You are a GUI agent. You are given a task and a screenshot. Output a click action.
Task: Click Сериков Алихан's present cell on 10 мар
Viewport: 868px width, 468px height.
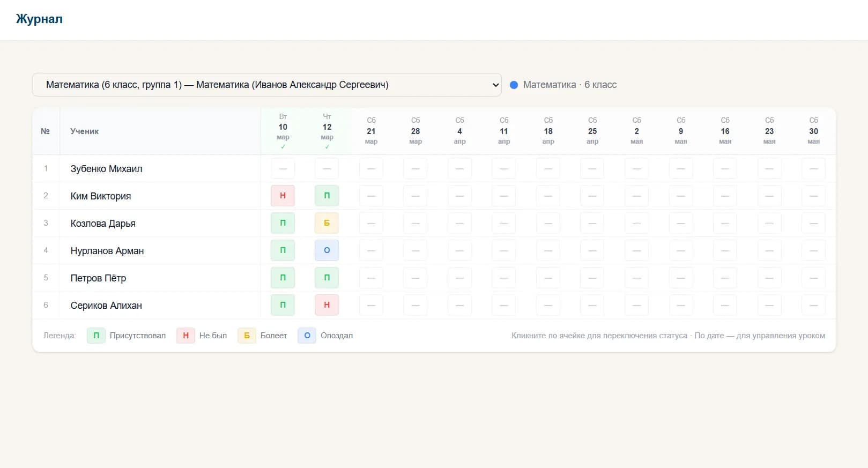click(x=283, y=305)
